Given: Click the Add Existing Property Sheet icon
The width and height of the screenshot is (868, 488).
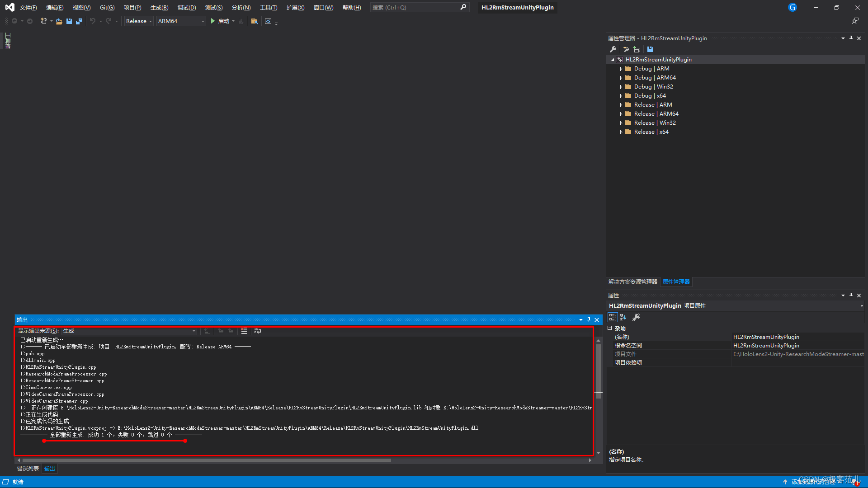Looking at the screenshot, I should pos(637,49).
